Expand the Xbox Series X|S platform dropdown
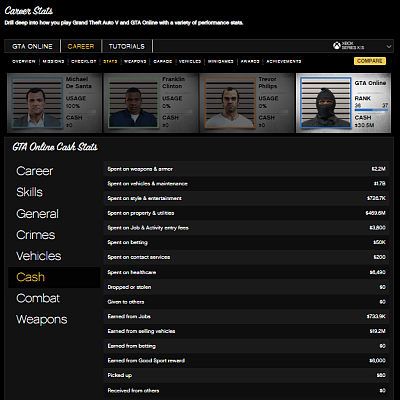Viewport: 400px width, 400px height. click(389, 46)
